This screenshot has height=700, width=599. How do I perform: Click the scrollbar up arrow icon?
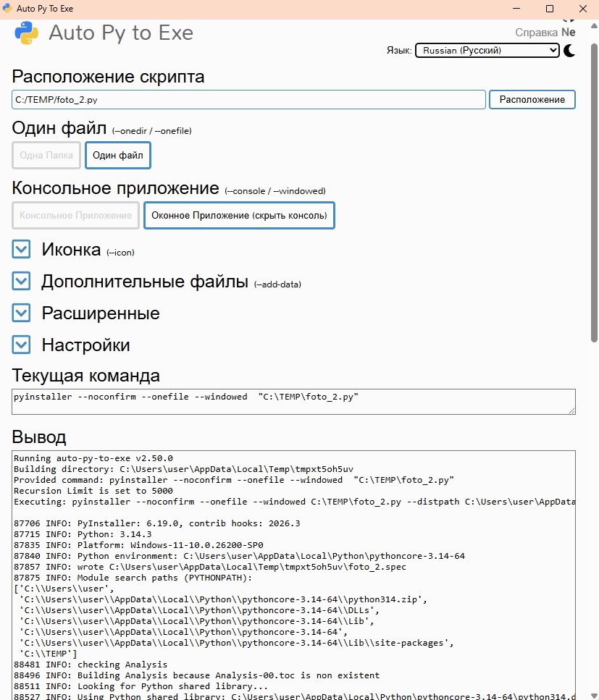point(594,24)
